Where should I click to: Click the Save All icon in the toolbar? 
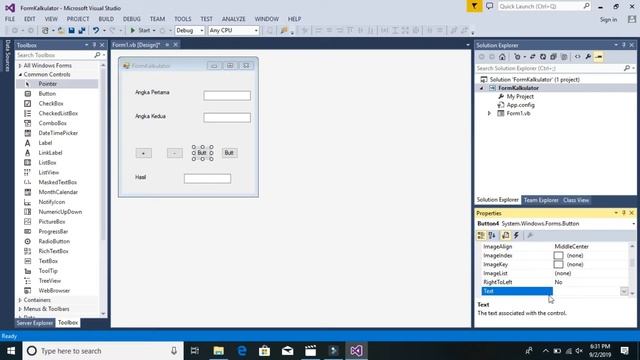point(82,31)
